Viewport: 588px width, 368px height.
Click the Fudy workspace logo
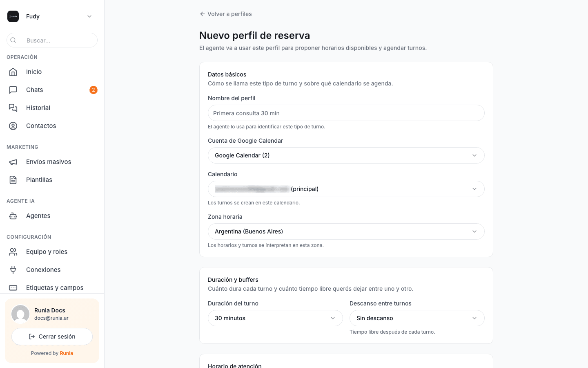[x=13, y=16]
